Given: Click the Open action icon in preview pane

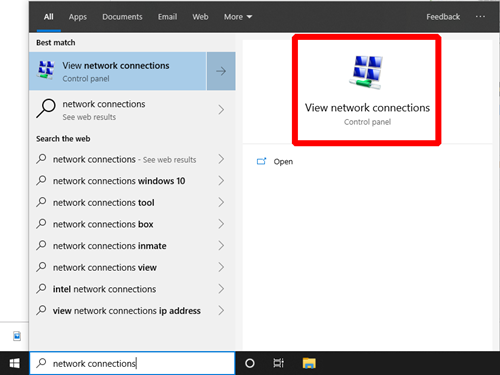Looking at the screenshot, I should click(x=262, y=161).
